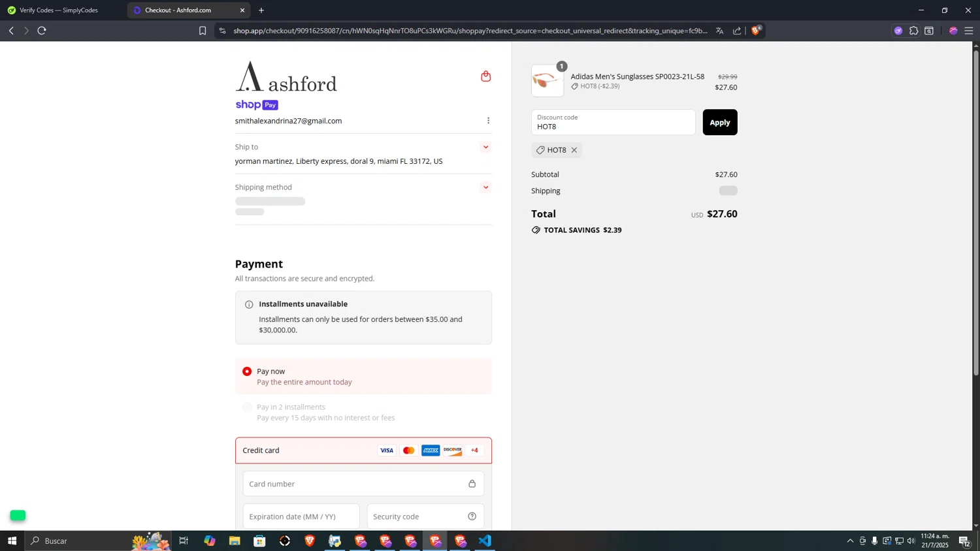Click the taskbar Buscar search box
The image size is (980, 551).
coord(98,541)
